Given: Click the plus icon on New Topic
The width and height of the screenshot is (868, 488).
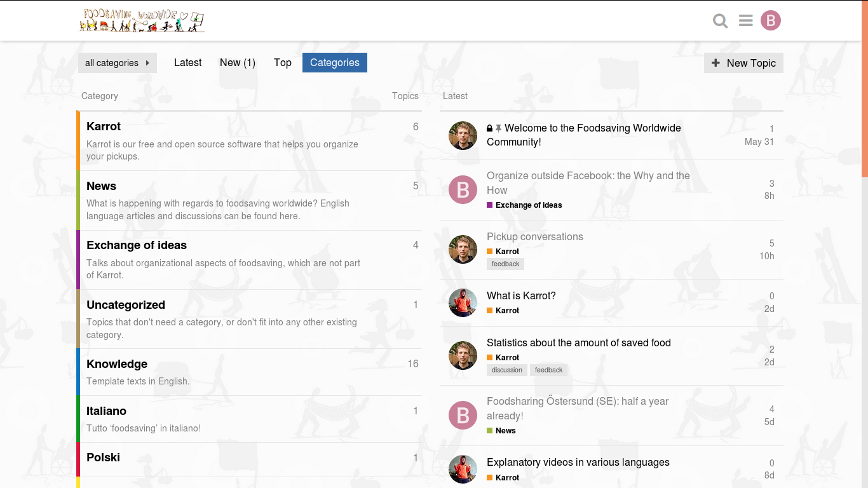Looking at the screenshot, I should pyautogui.click(x=715, y=63).
